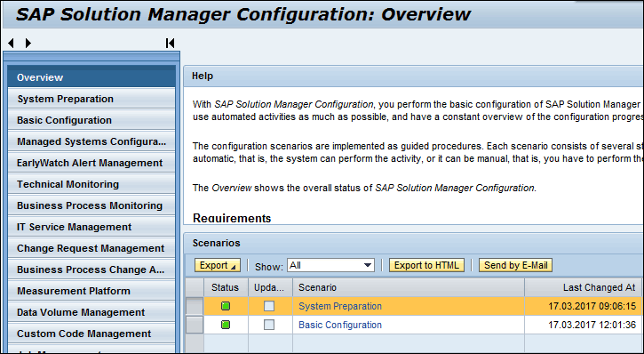Screen dimensions: 644x354
Task: Select Overview in the navigation menu
Action: click(91, 77)
